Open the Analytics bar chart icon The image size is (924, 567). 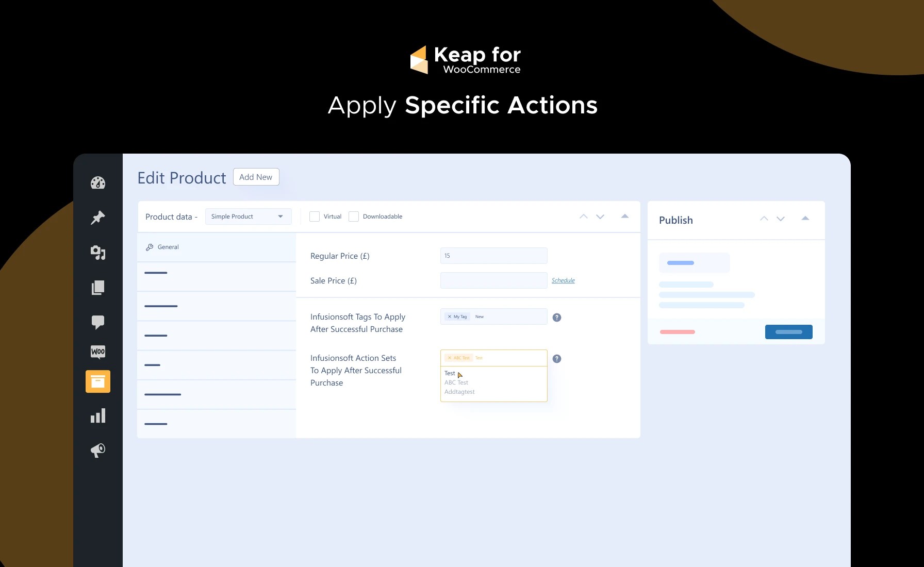(x=98, y=415)
